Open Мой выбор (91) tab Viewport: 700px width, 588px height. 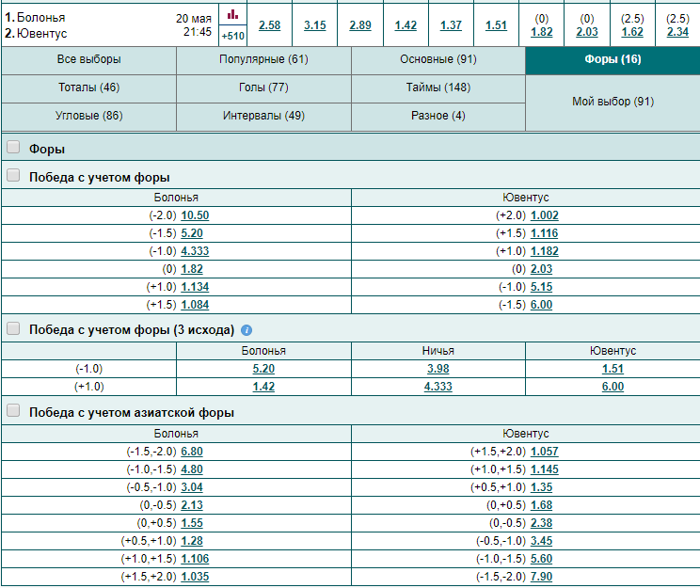tap(612, 103)
